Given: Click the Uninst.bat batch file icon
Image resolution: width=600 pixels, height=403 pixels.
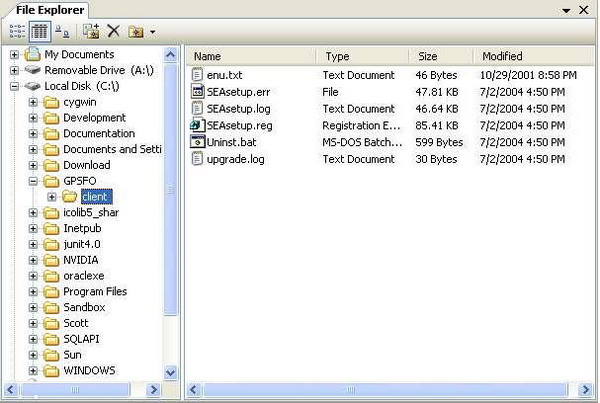Looking at the screenshot, I should tap(197, 142).
